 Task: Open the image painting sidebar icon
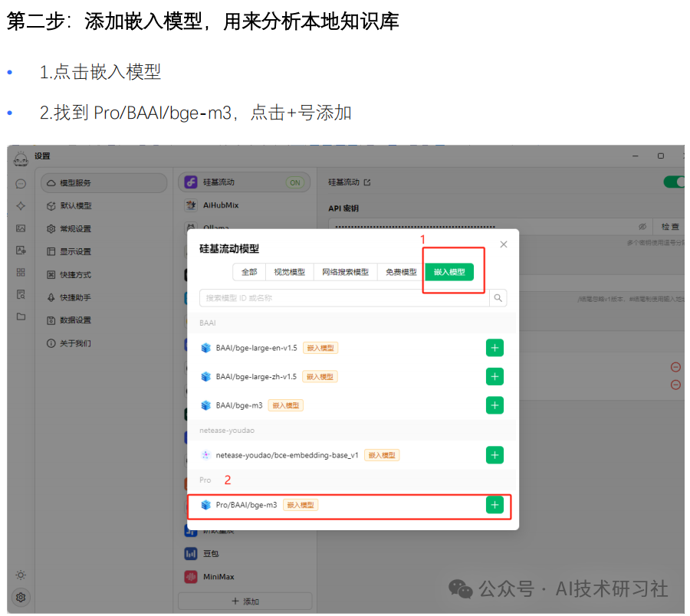(x=21, y=228)
